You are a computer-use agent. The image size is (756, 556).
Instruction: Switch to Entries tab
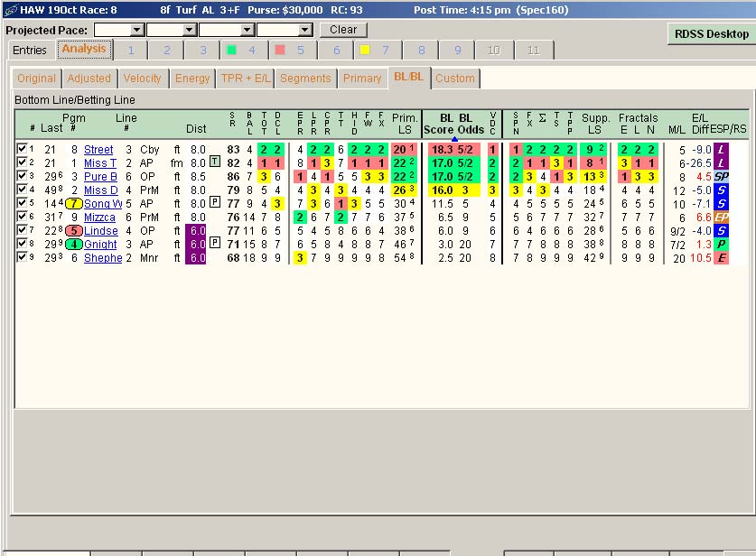(x=30, y=51)
